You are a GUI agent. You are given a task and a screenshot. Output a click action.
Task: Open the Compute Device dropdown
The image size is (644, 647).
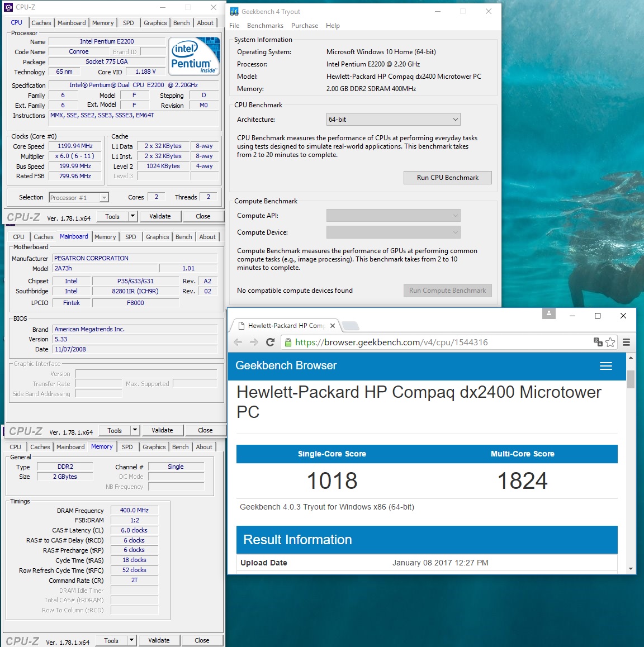tap(393, 232)
